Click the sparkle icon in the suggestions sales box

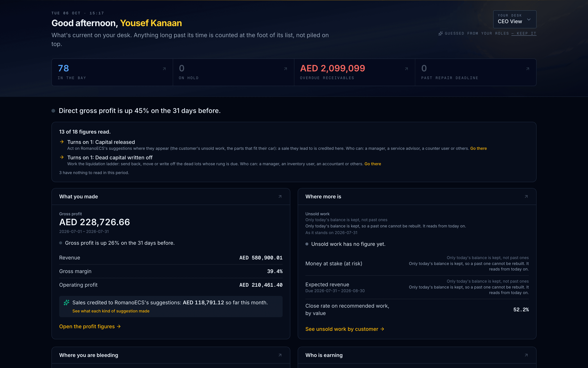tap(66, 302)
